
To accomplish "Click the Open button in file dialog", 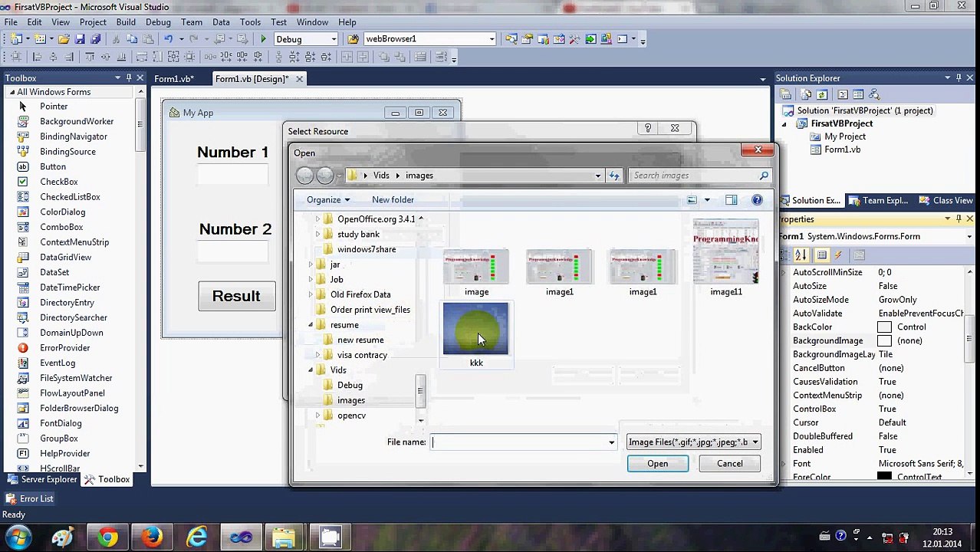I will (657, 464).
